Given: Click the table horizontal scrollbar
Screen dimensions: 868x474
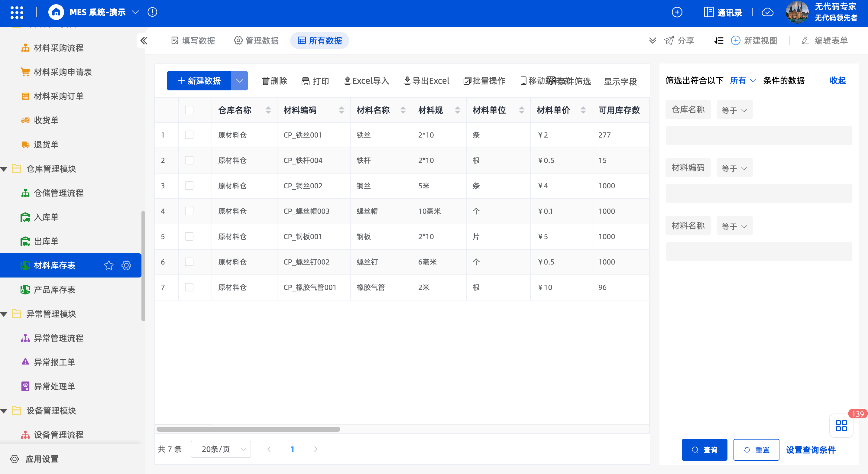Looking at the screenshot, I should coord(248,429).
